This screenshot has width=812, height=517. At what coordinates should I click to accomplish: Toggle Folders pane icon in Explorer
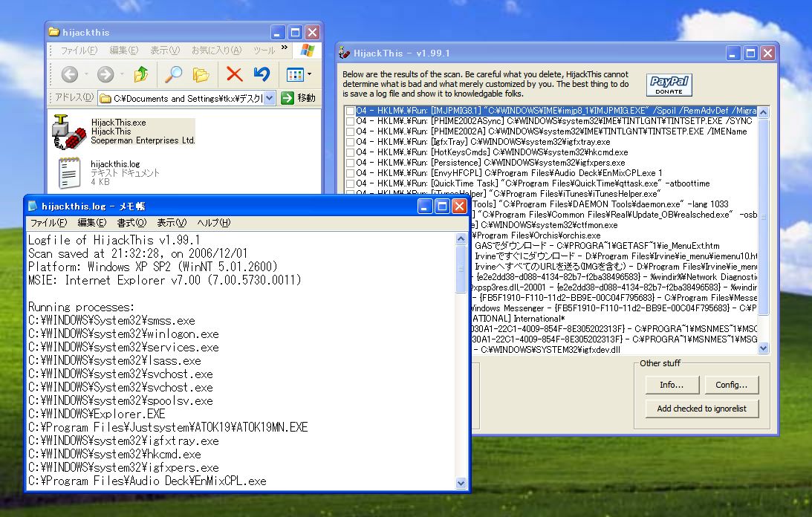tap(201, 74)
